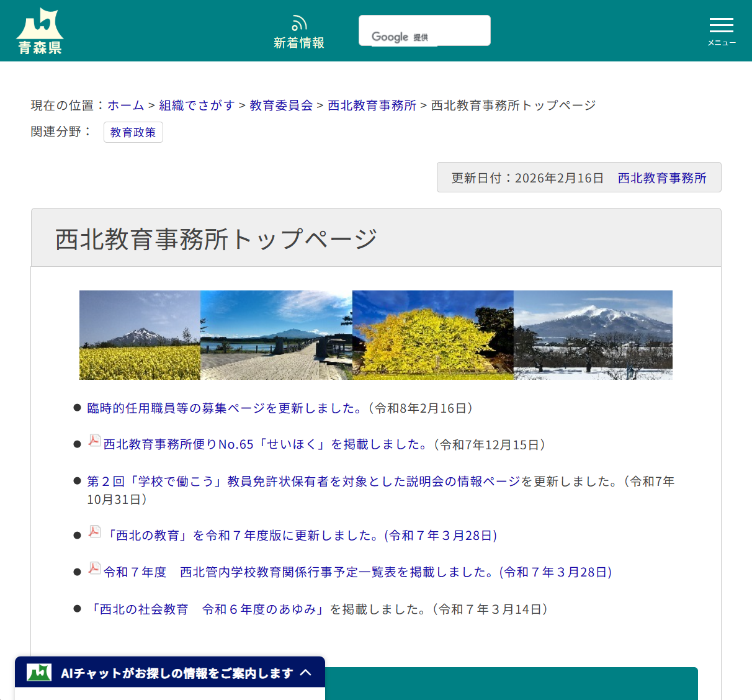Screen dimensions: 752x700
Task: Open the 組織でさがす breadcrumb link
Action: tap(196, 105)
